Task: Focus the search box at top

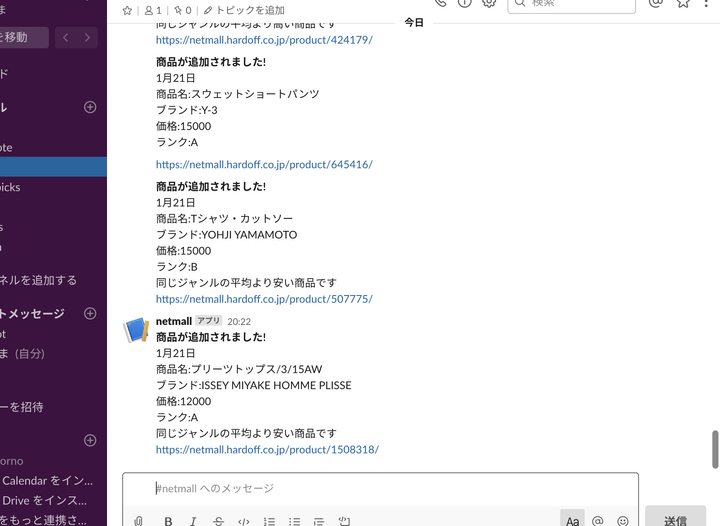Action: click(572, 5)
